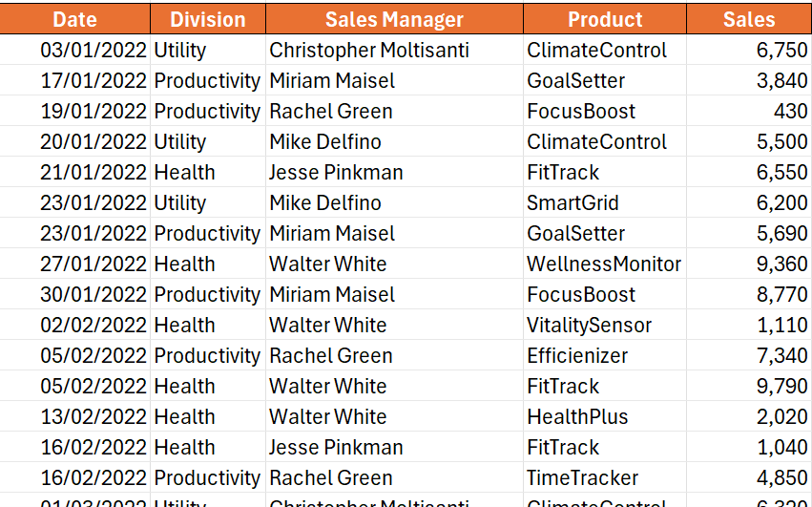812x507 pixels.
Task: Select the Efficienizer product cell
Action: 577,356
